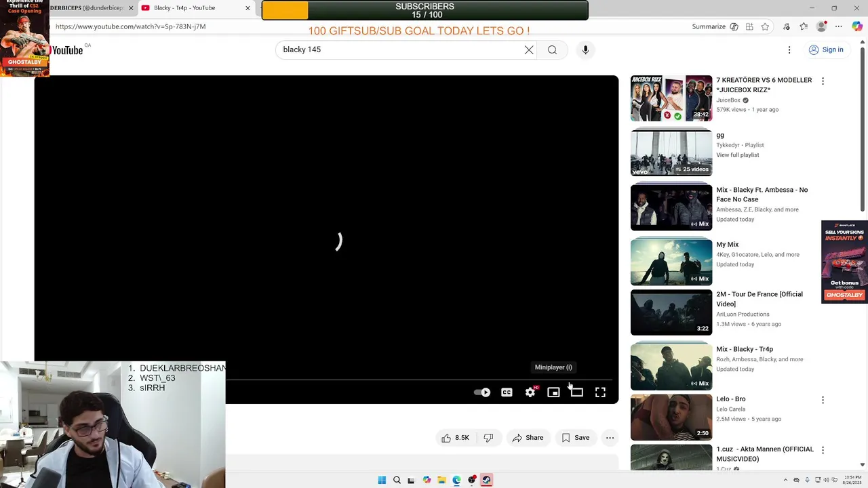This screenshot has height=488, width=868.
Task: Click the split screen icon in address bar
Action: tap(749, 26)
